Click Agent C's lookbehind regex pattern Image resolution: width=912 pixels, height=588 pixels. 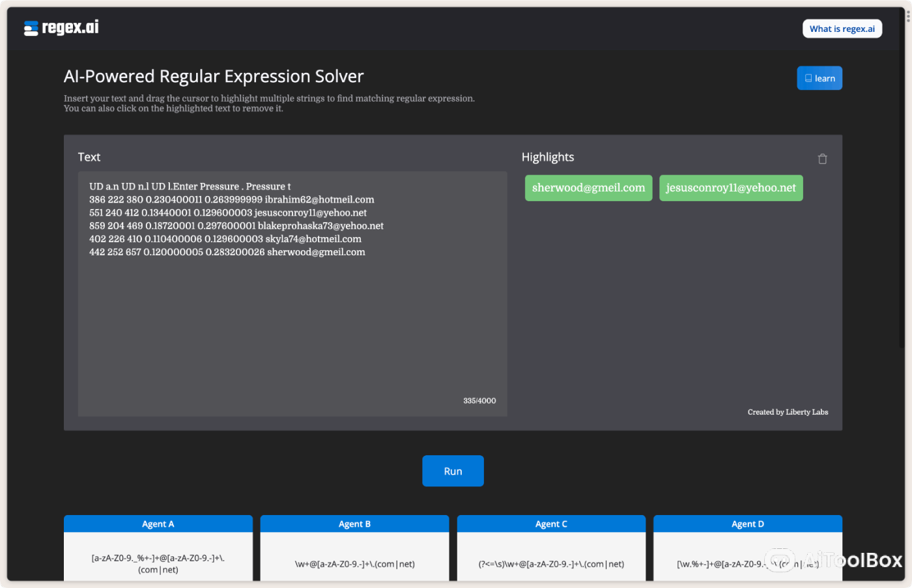551,564
